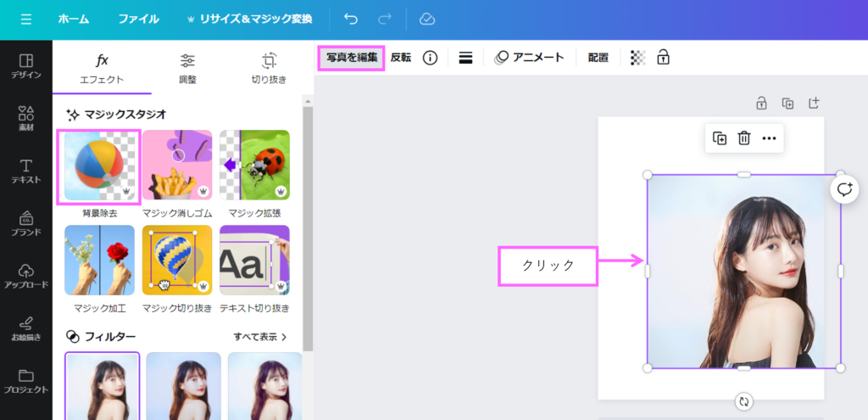Click the transparency checkerboard icon
The width and height of the screenshot is (868, 420).
[637, 58]
